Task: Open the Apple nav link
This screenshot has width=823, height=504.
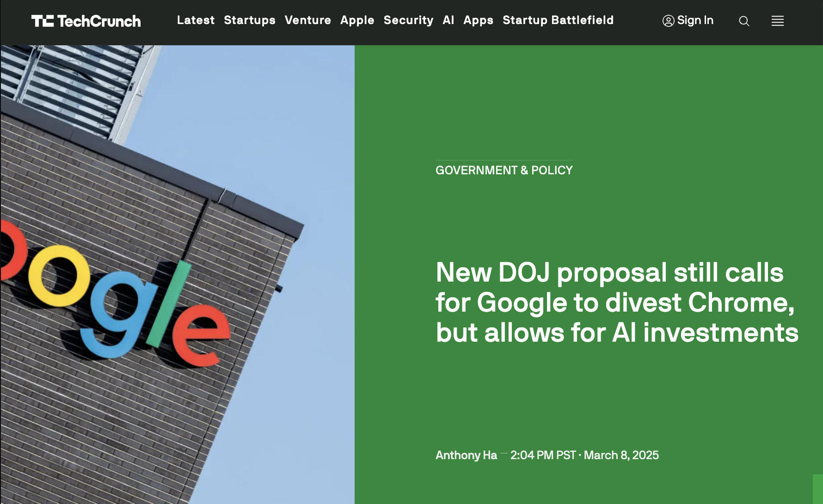Action: (x=357, y=20)
